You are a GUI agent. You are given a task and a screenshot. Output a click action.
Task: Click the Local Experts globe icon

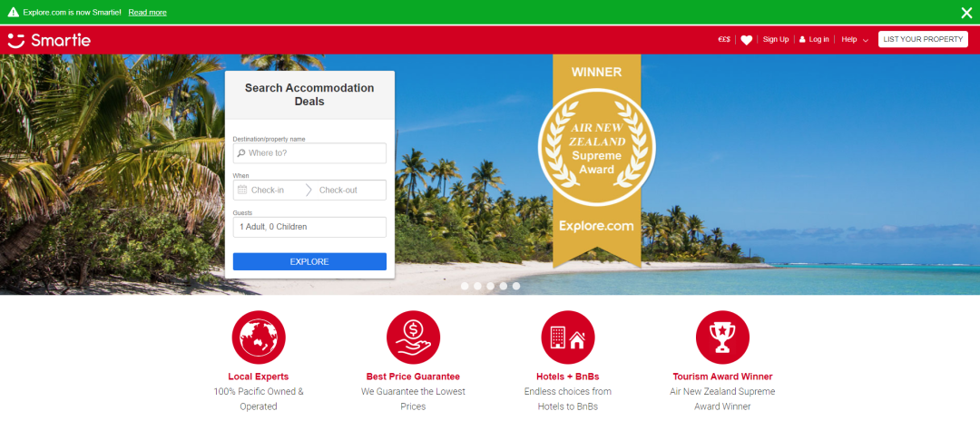259,338
